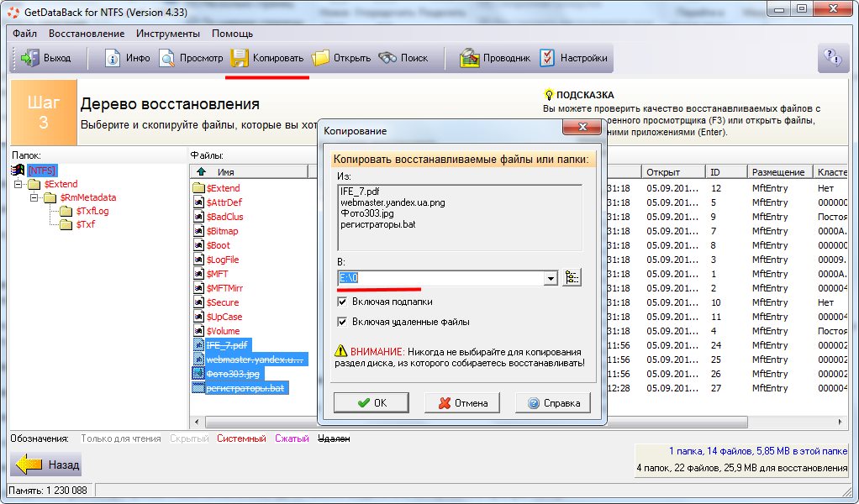
Task: Open the Восстановление menu
Action: coord(87,34)
